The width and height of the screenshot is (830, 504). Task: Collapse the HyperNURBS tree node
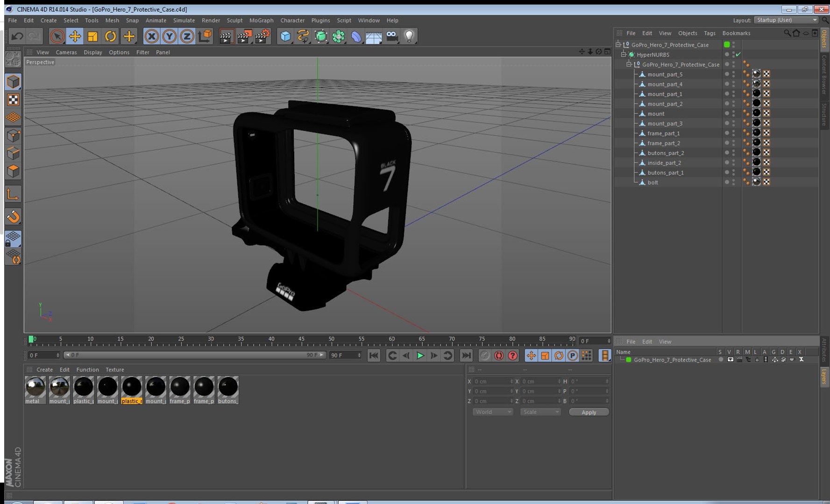(624, 55)
